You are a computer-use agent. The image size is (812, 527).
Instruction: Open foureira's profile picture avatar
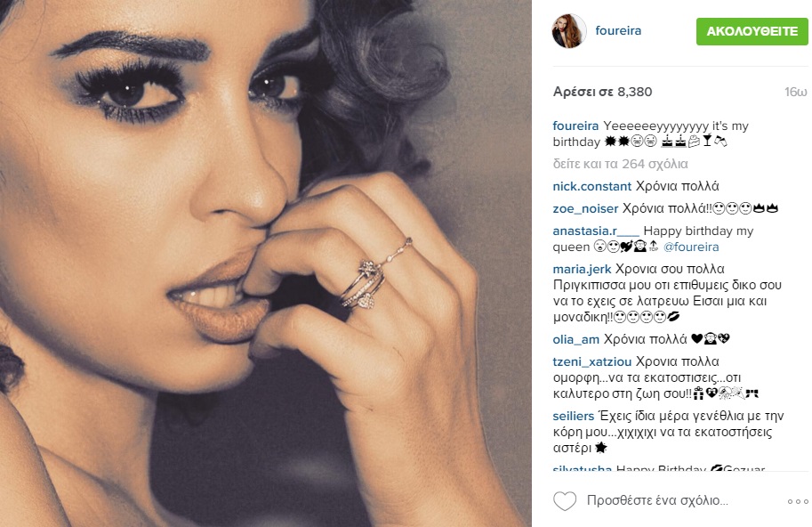tap(569, 31)
